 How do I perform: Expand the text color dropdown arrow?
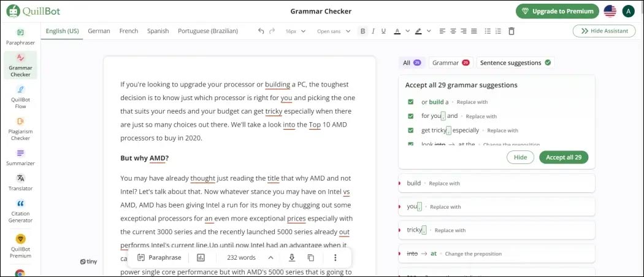click(407, 31)
